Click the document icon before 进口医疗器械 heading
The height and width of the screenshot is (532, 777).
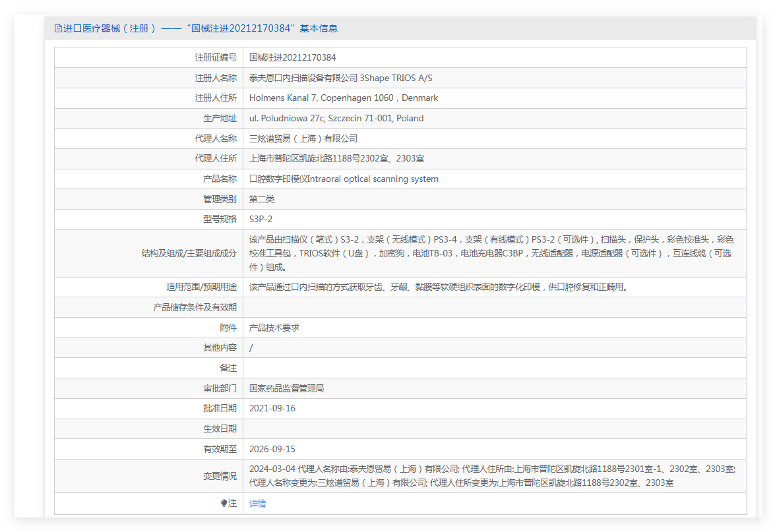[x=58, y=28]
